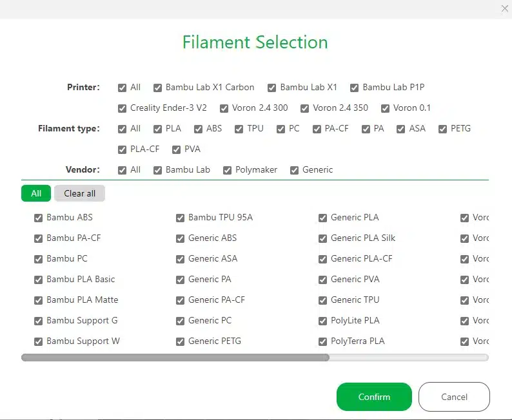Screen dimensions: 512x420
Task: Toggle Generic PA-CF filament checkbox
Action: [x=181, y=300]
